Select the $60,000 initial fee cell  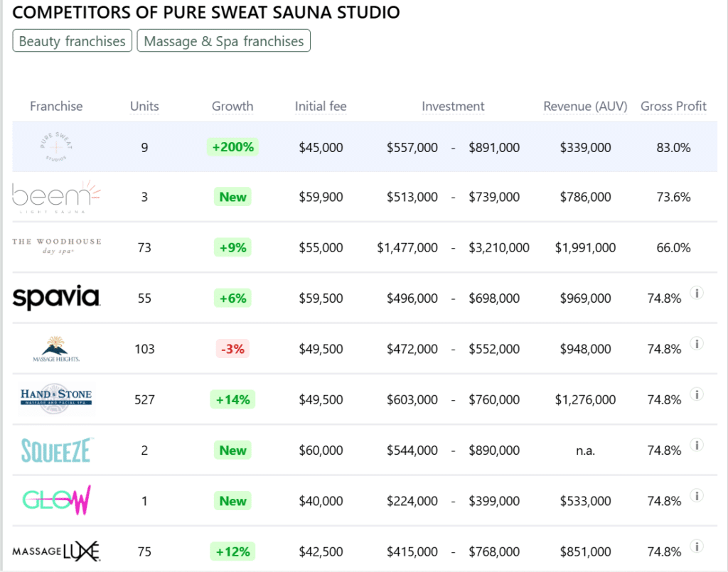point(321,450)
